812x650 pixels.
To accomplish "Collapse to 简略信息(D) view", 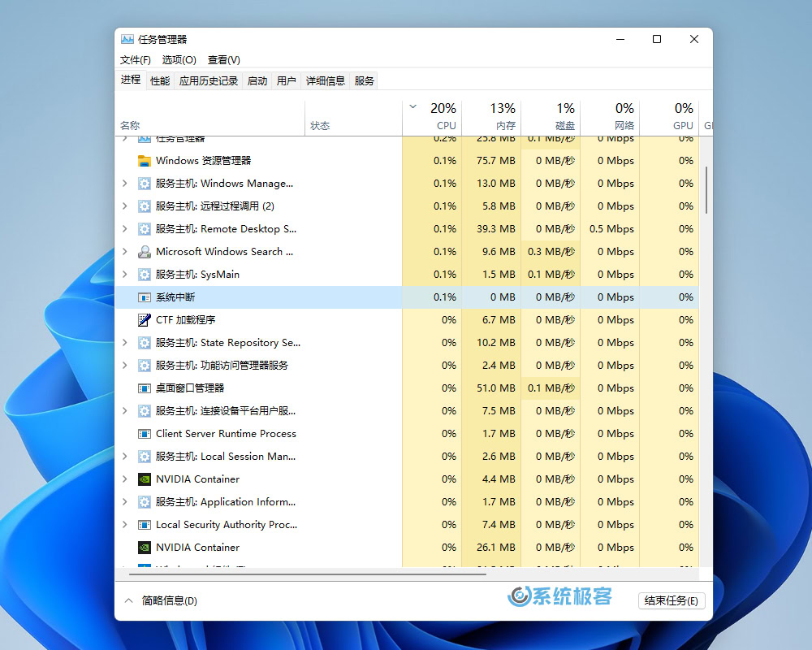I will point(161,600).
